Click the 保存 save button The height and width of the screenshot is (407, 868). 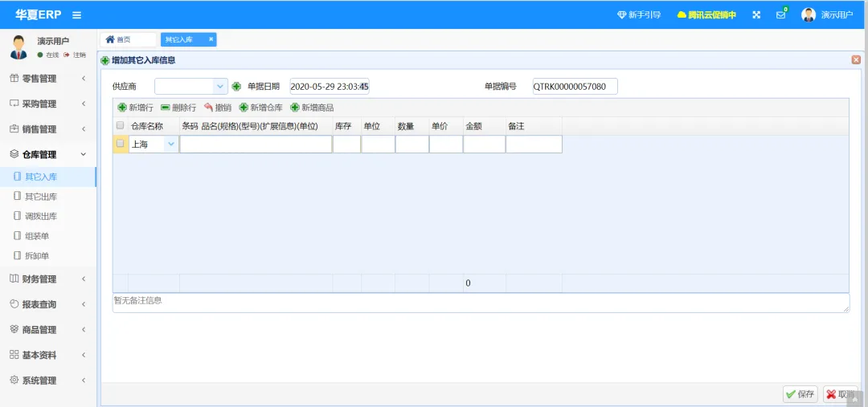pyautogui.click(x=800, y=394)
